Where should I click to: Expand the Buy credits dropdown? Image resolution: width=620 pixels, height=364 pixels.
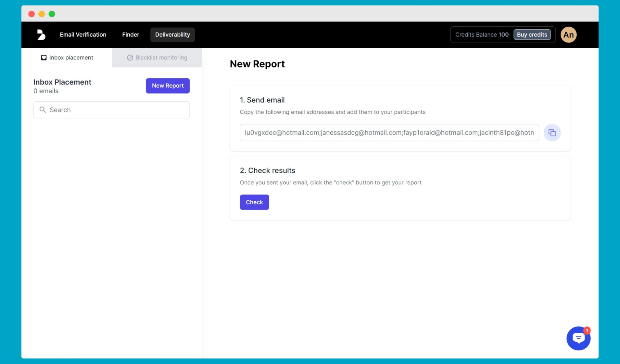click(x=532, y=34)
